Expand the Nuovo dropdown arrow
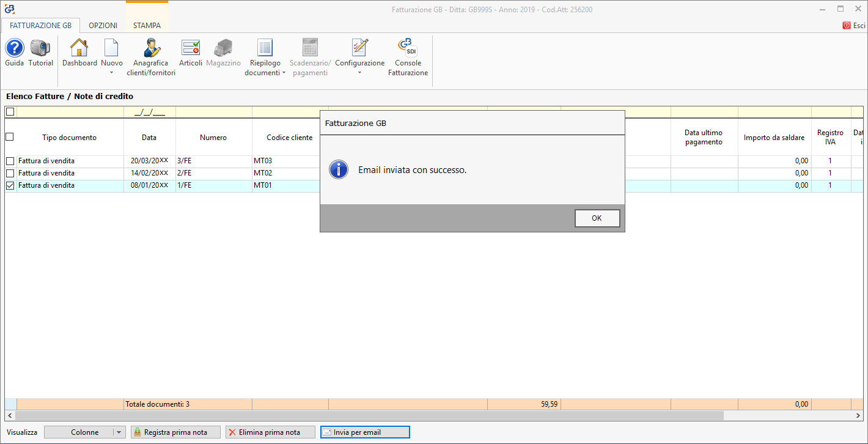 [x=111, y=73]
